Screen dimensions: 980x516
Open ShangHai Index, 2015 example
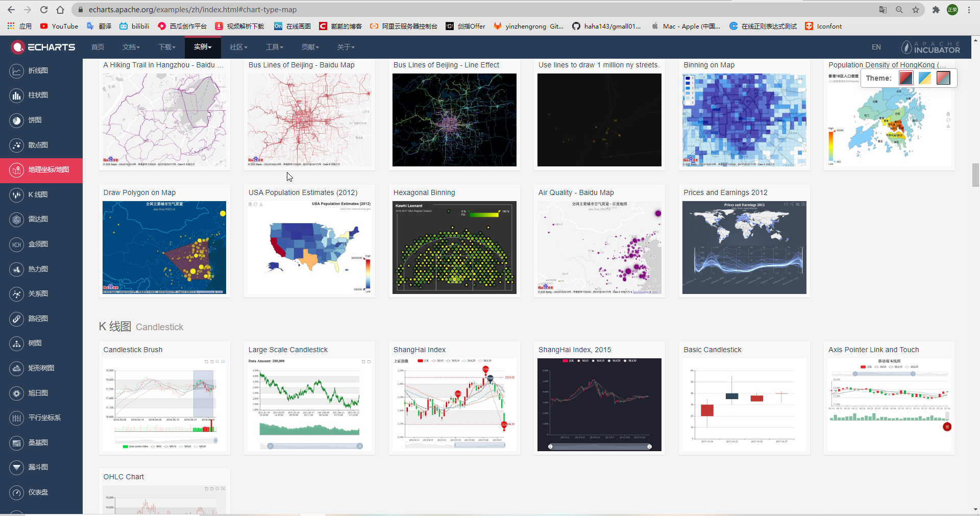pos(599,399)
